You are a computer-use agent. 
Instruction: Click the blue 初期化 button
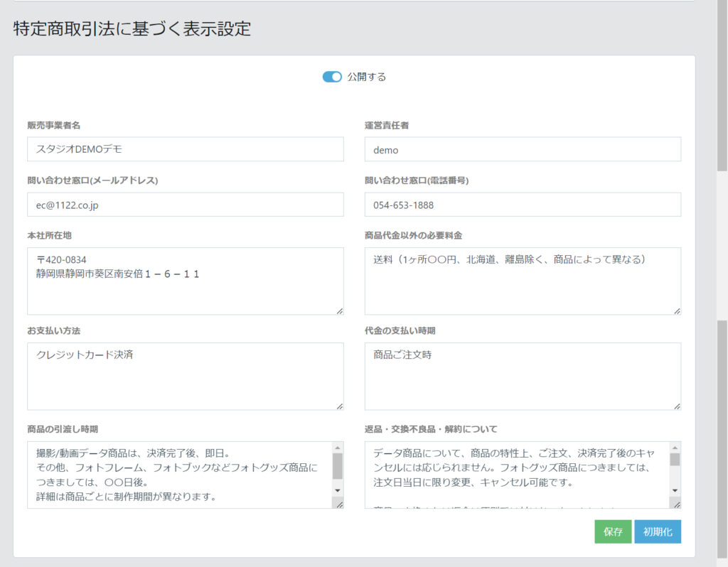[x=657, y=531]
